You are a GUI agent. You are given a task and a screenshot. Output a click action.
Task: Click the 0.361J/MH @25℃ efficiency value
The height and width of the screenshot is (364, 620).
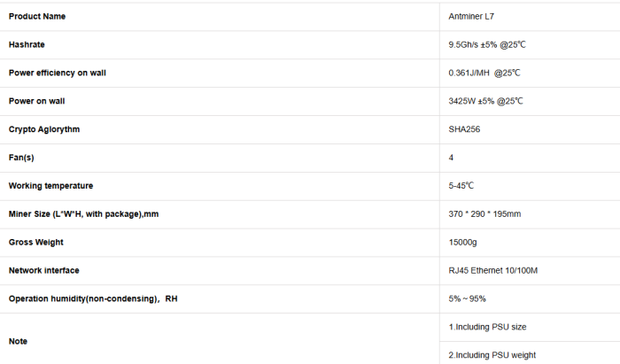[x=484, y=73]
